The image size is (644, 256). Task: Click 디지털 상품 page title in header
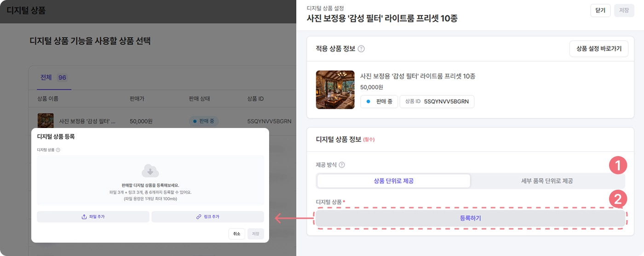point(26,11)
